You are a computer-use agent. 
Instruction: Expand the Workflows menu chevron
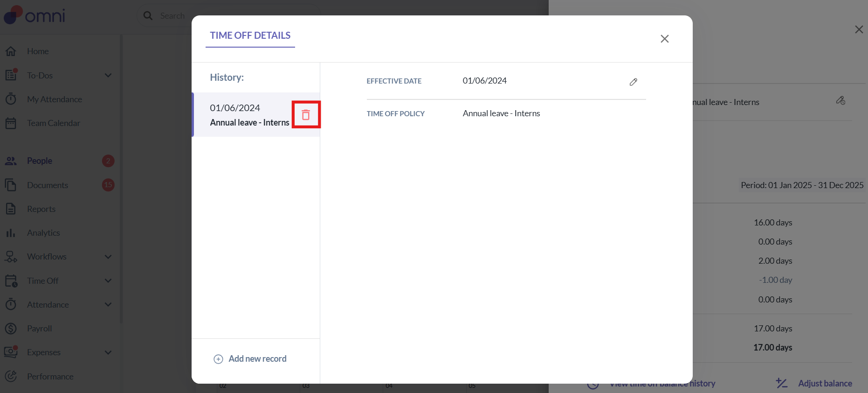tap(108, 257)
